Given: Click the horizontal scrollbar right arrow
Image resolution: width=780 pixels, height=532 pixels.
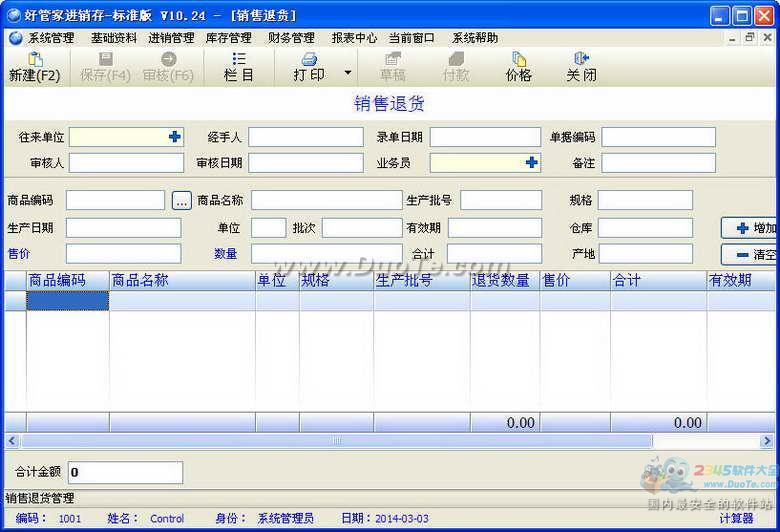Looking at the screenshot, I should 767,440.
